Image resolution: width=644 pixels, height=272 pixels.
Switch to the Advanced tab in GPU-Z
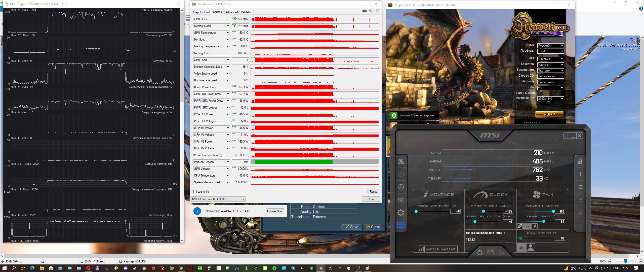[231, 12]
